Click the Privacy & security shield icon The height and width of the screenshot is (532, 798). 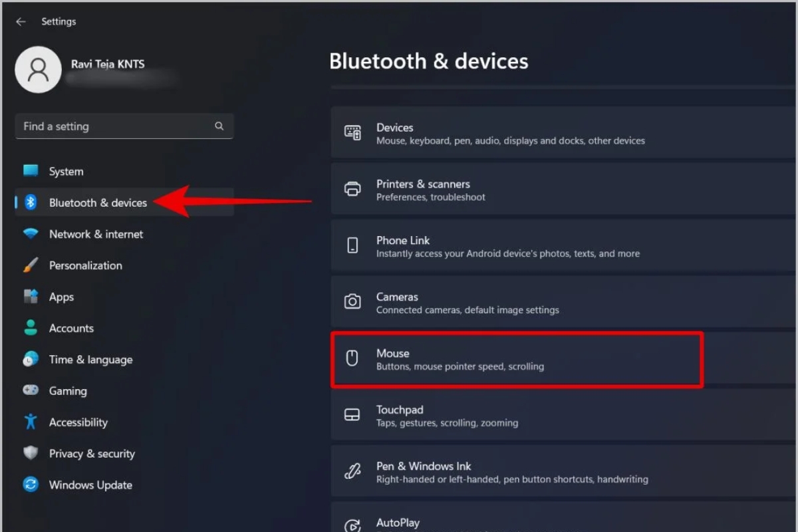coord(31,454)
